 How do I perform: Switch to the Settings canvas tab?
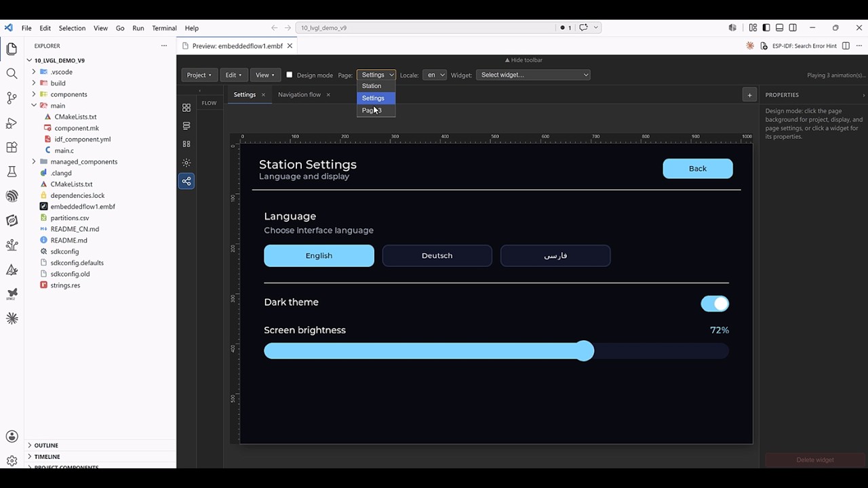[x=245, y=95]
